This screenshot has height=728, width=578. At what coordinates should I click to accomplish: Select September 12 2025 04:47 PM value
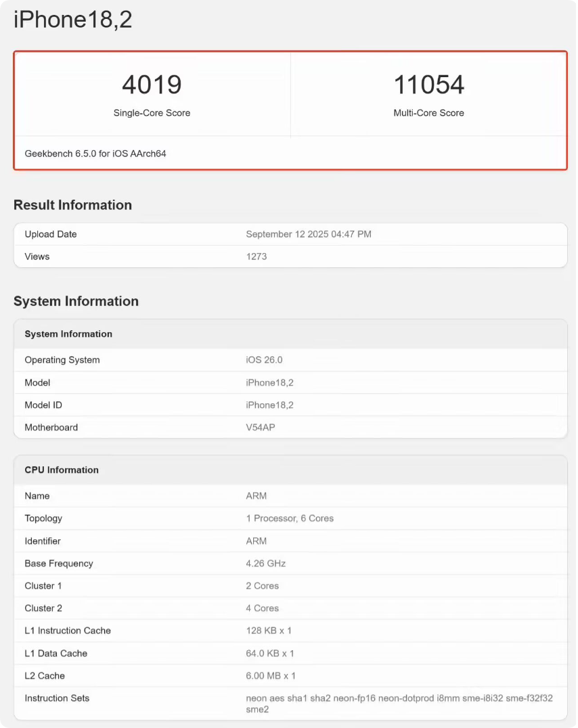(x=309, y=234)
